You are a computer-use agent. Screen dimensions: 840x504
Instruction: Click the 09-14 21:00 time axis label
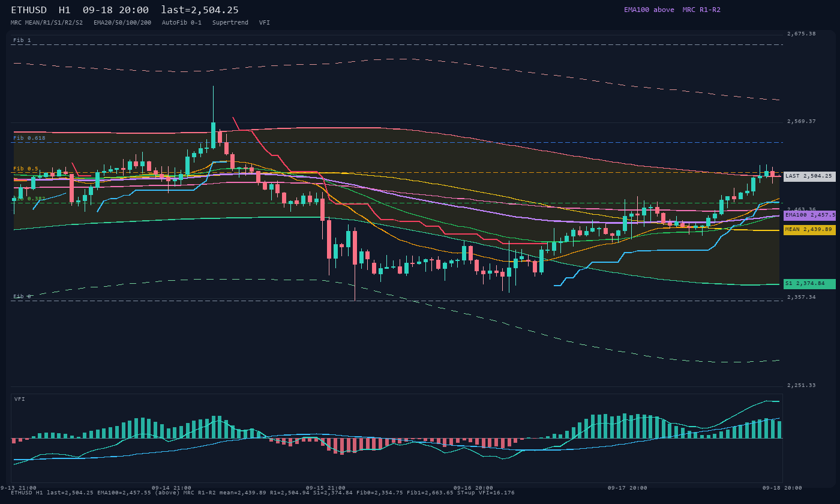point(172,488)
